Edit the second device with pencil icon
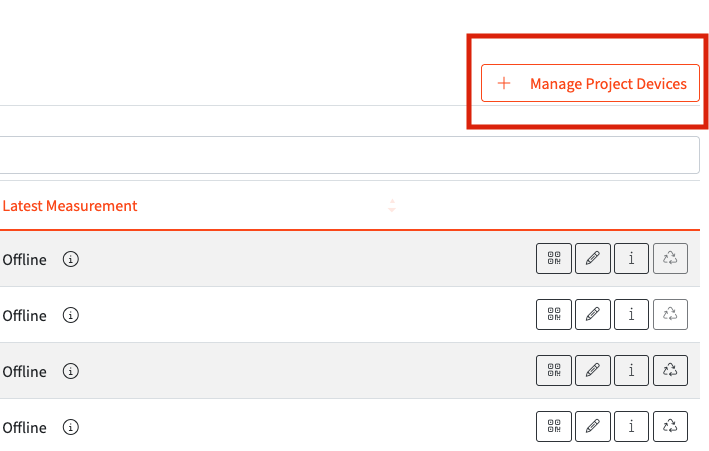The image size is (709, 451). pyautogui.click(x=593, y=315)
